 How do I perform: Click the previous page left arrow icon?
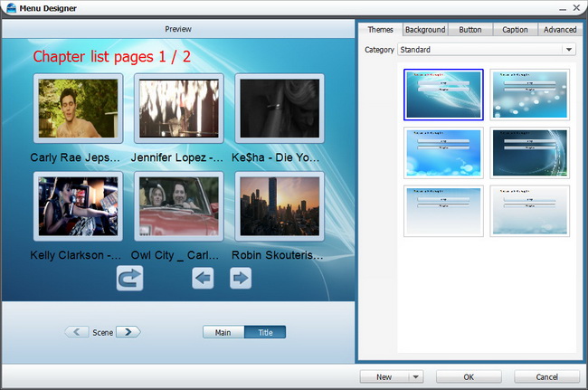[x=203, y=279]
